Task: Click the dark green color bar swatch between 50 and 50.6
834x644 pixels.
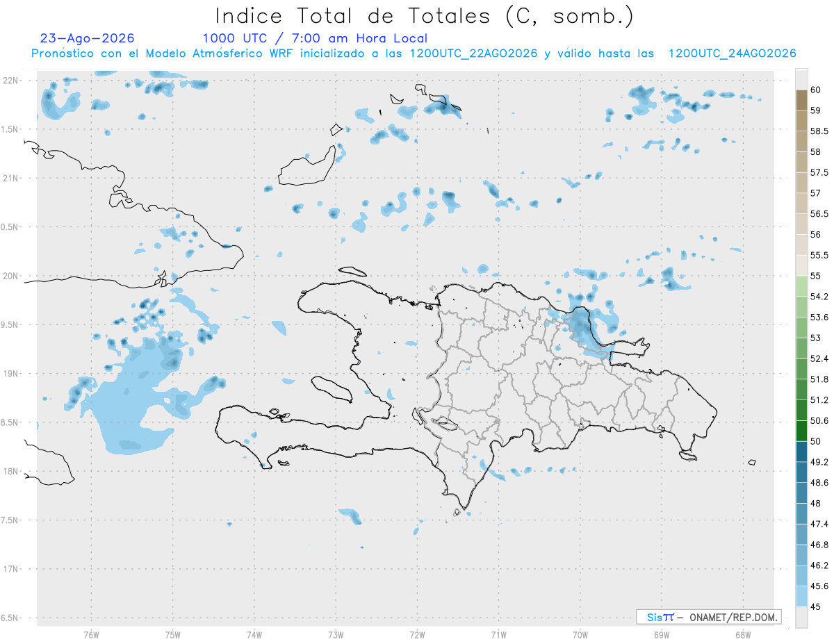Action: [801, 431]
